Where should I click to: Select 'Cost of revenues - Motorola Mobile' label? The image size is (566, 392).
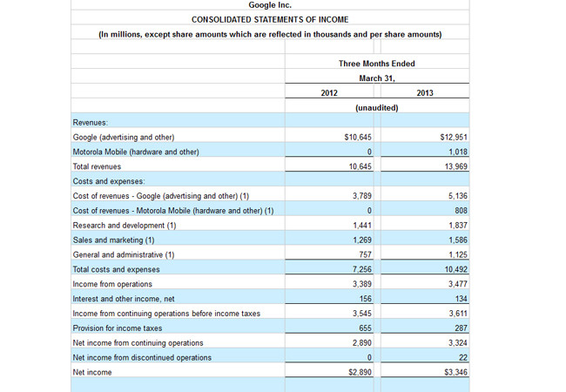pyautogui.click(x=173, y=211)
